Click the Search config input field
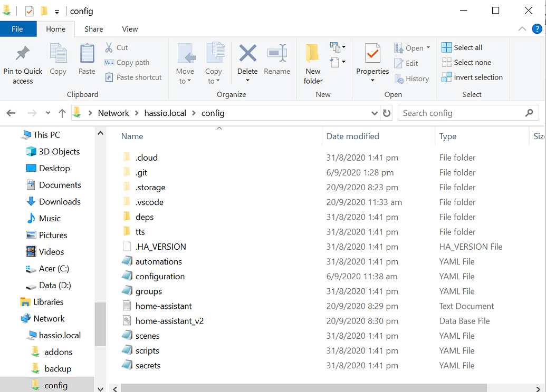Screen dimensions: 546x392 459,113
